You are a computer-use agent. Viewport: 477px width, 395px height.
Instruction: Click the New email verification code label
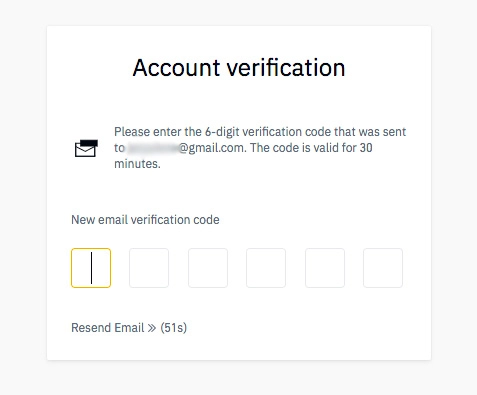coord(145,220)
